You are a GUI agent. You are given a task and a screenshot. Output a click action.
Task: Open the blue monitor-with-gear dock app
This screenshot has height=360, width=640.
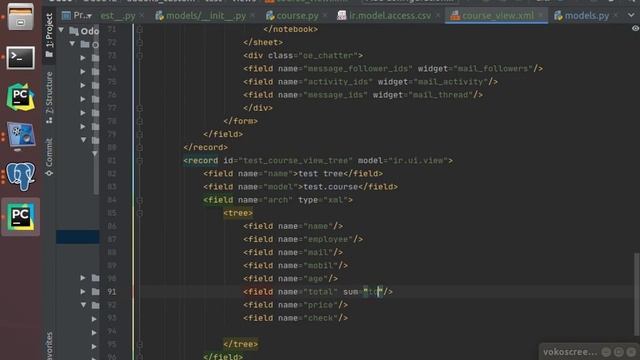pyautogui.click(x=20, y=137)
